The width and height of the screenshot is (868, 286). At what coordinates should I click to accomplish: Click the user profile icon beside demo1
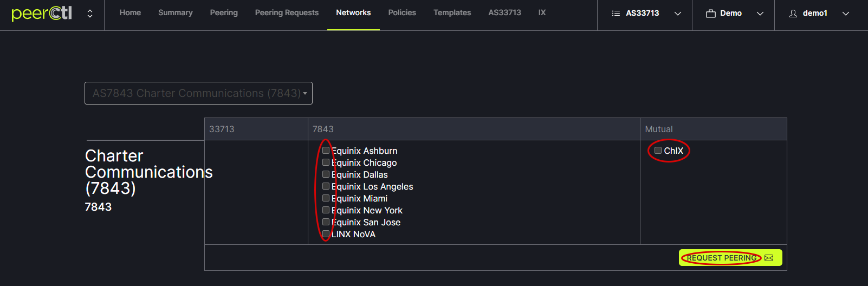pyautogui.click(x=793, y=14)
